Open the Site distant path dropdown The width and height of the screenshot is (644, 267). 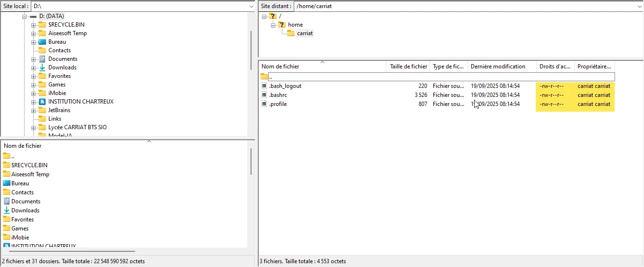click(639, 6)
